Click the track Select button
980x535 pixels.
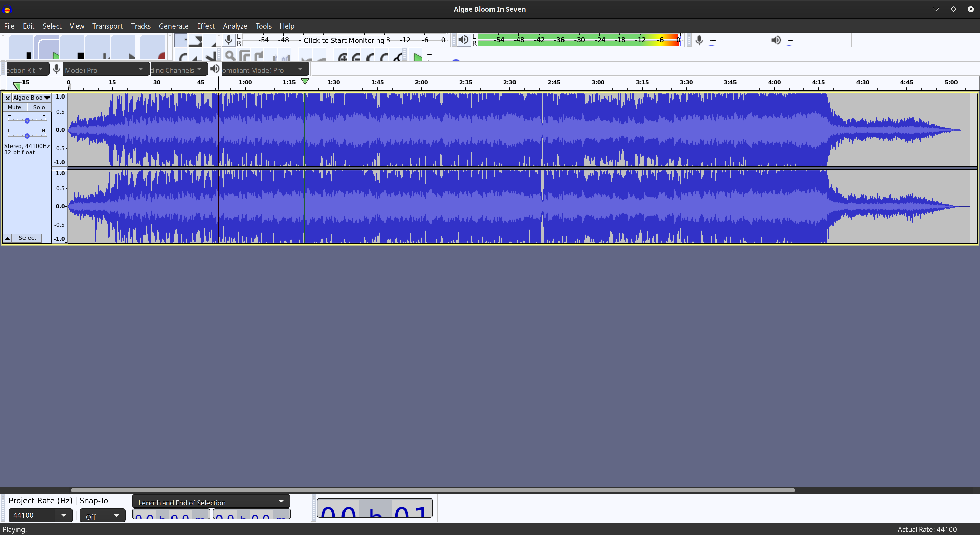[x=27, y=238]
